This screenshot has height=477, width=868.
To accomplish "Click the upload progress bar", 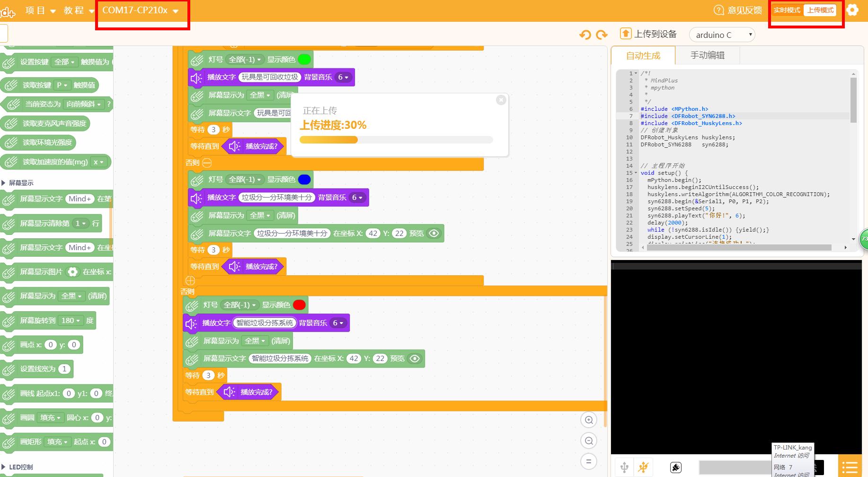I will 396,140.
